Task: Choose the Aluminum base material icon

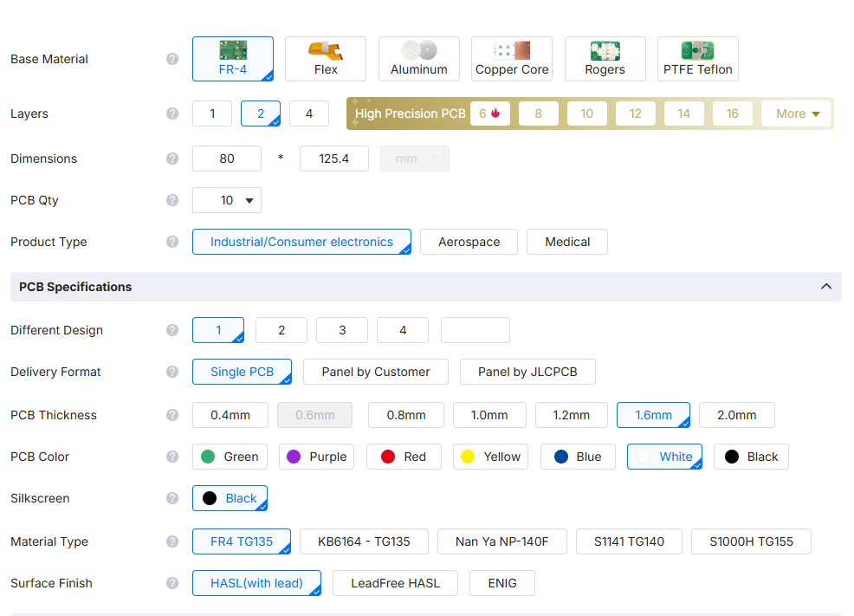Action: tap(419, 50)
